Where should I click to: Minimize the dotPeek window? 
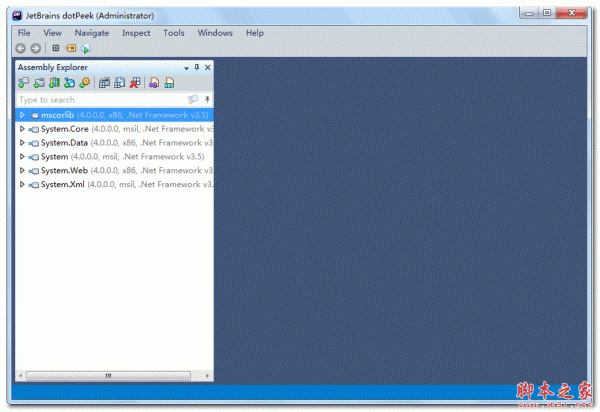(x=529, y=13)
